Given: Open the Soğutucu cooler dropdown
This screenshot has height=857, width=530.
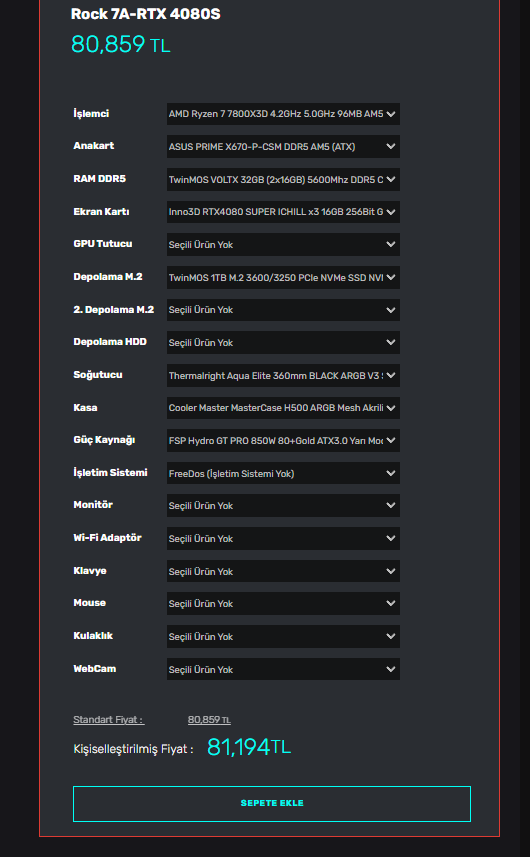Looking at the screenshot, I should [283, 375].
